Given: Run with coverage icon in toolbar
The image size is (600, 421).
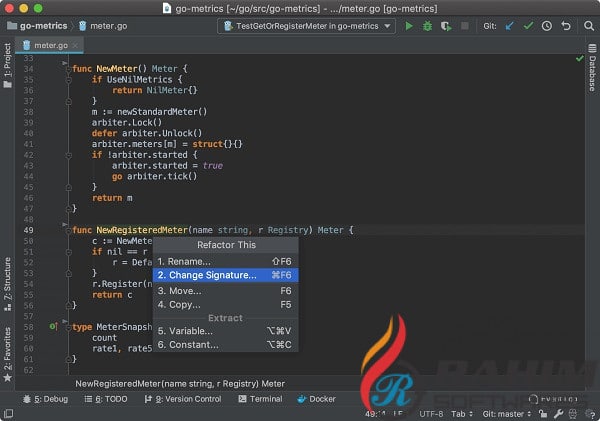Looking at the screenshot, I should tap(446, 26).
